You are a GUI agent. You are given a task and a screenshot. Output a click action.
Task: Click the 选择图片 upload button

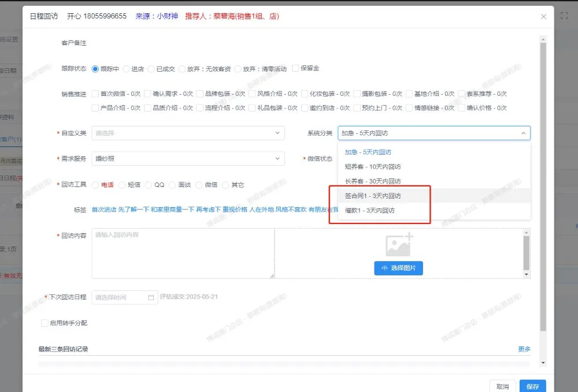pos(398,268)
